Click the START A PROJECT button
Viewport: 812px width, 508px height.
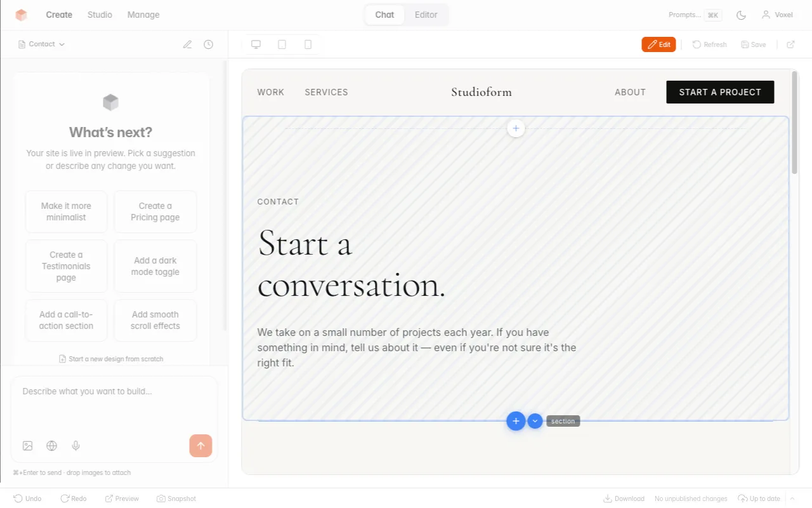720,92
